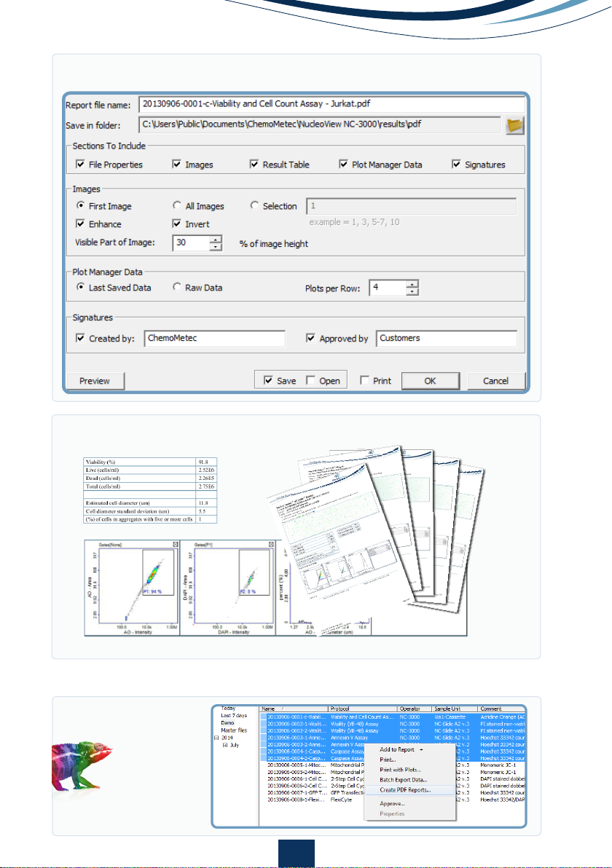Toggle the File Properties checkbox
Screen dimensions: 612x868
pos(80,165)
